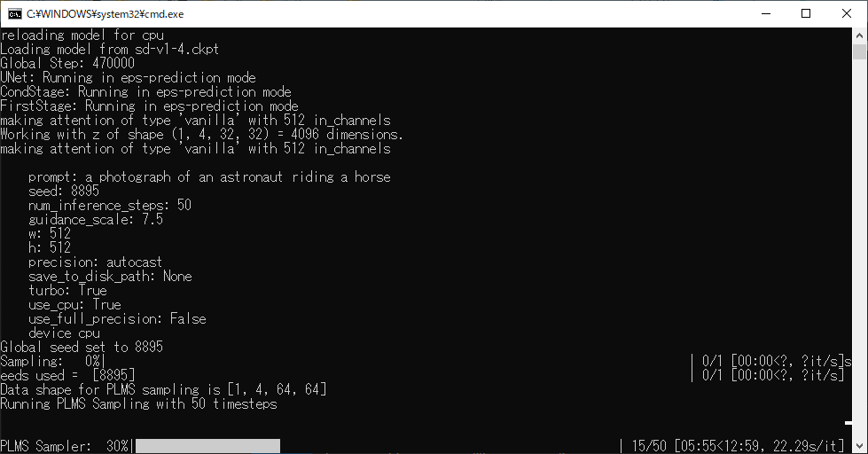868x454 pixels.
Task: Click the empty vertical scrollbar track
Action: click(x=860, y=249)
